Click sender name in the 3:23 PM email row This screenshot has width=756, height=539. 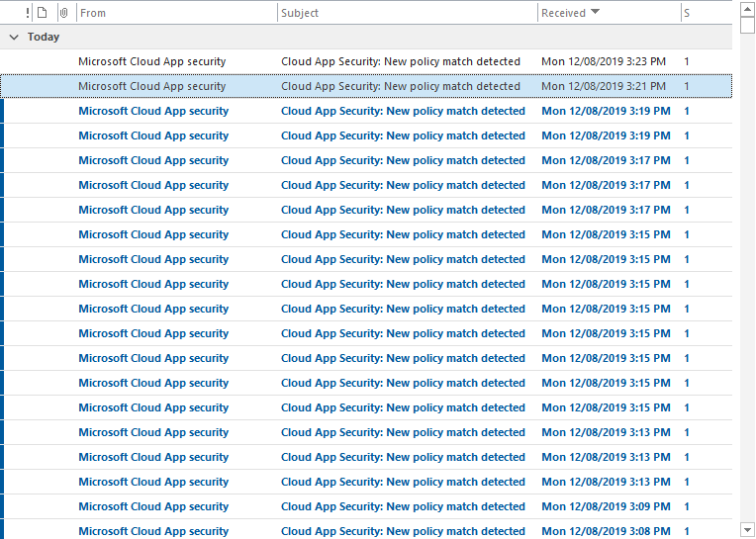pos(152,61)
